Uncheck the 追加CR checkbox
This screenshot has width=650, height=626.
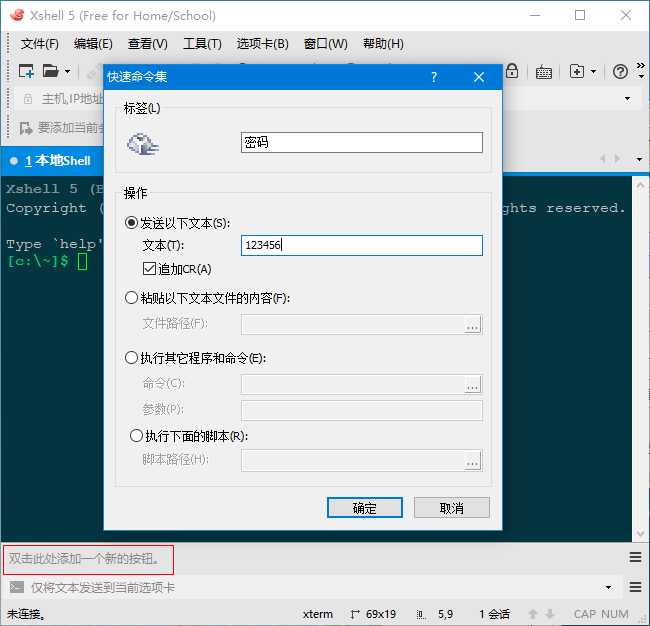pyautogui.click(x=149, y=269)
